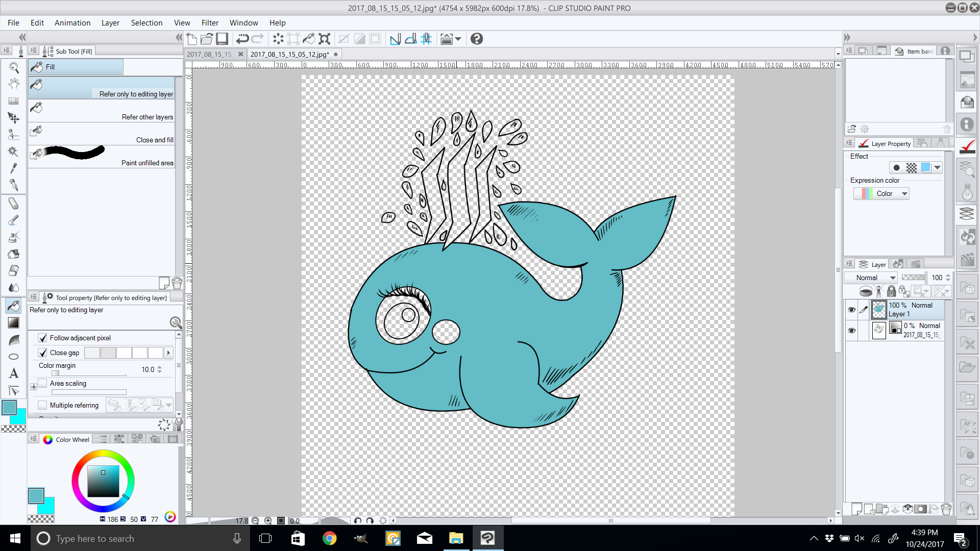Select the Figure ellipse tool
980x551 pixels.
pyautogui.click(x=14, y=357)
